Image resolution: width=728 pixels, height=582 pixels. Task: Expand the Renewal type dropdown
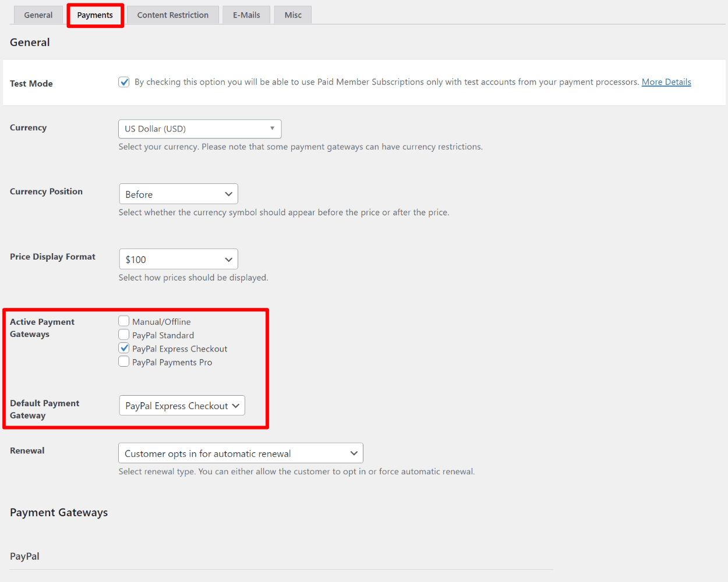pyautogui.click(x=241, y=453)
